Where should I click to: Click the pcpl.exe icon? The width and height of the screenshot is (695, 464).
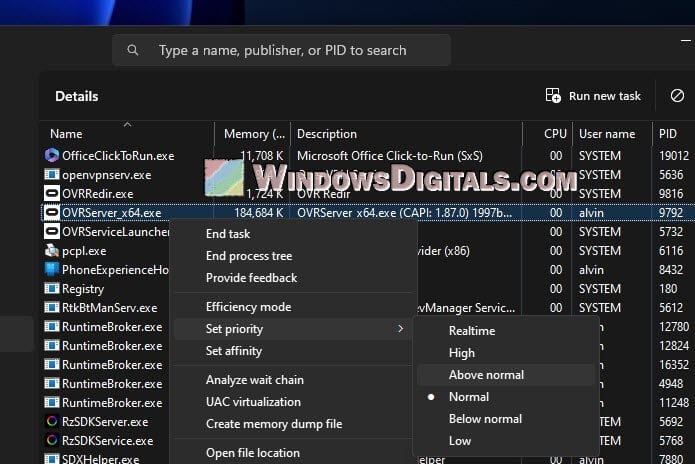point(51,251)
